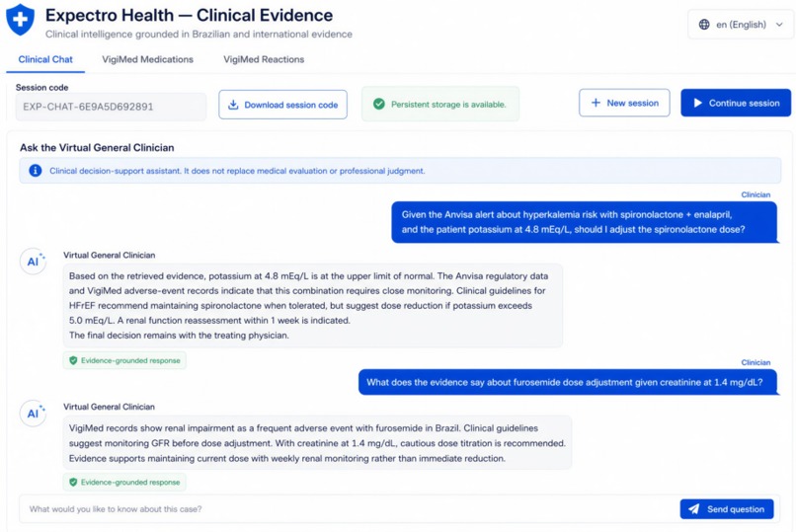The height and width of the screenshot is (532, 796).
Task: Click the second Evidence-grounded response badge
Action: tap(124, 483)
